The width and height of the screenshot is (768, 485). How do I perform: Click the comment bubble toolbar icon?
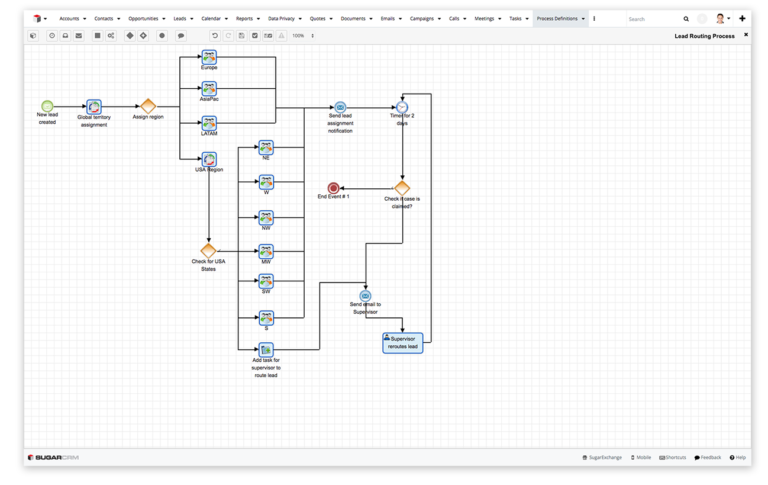(x=181, y=36)
